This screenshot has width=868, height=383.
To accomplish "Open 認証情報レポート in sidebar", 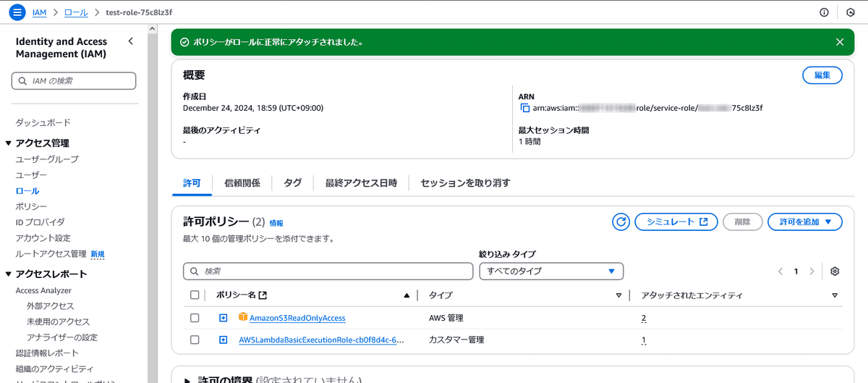I will click(48, 353).
